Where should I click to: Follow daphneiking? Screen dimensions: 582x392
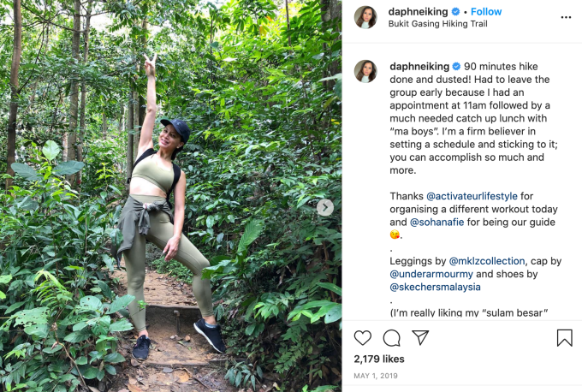(486, 12)
